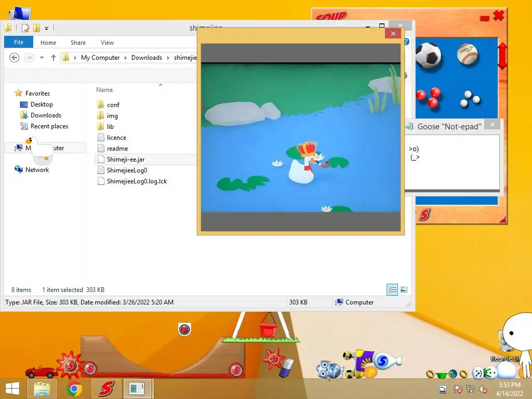Open Desktop under Favorites
The height and width of the screenshot is (399, 532).
pos(42,104)
